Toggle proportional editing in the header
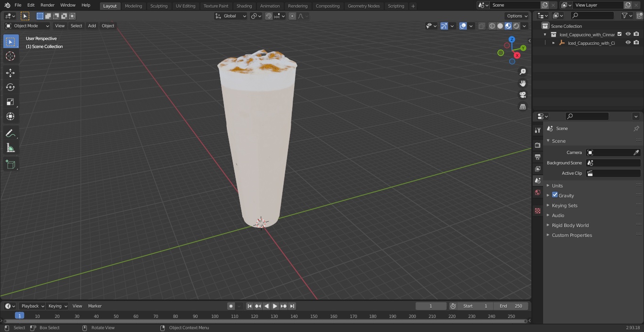This screenshot has width=644, height=332. click(x=292, y=16)
